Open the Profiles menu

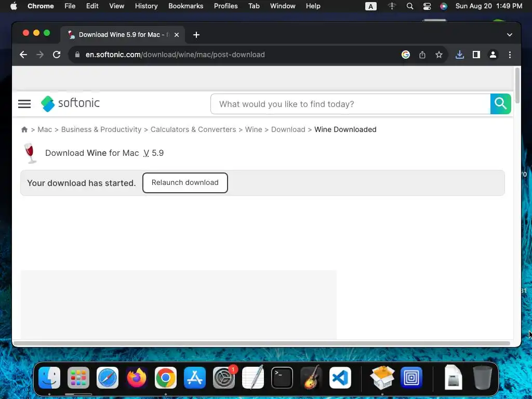pos(225,6)
